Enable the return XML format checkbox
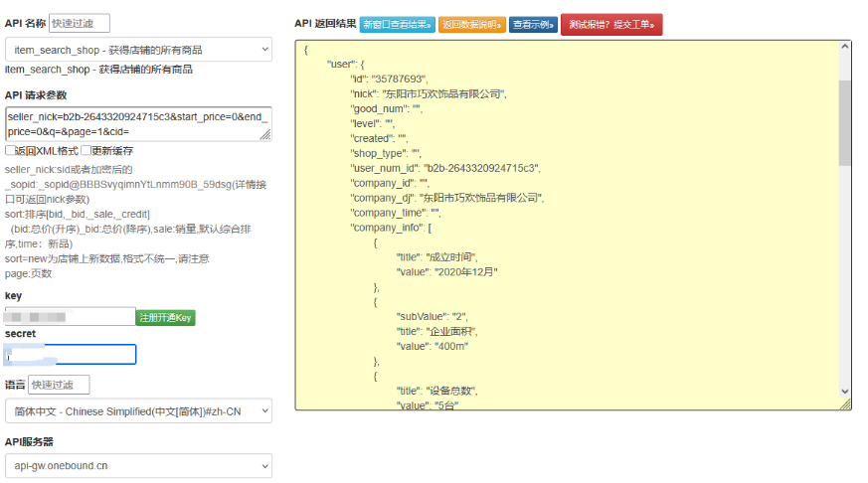This screenshot has height=483, width=868. tap(10, 150)
